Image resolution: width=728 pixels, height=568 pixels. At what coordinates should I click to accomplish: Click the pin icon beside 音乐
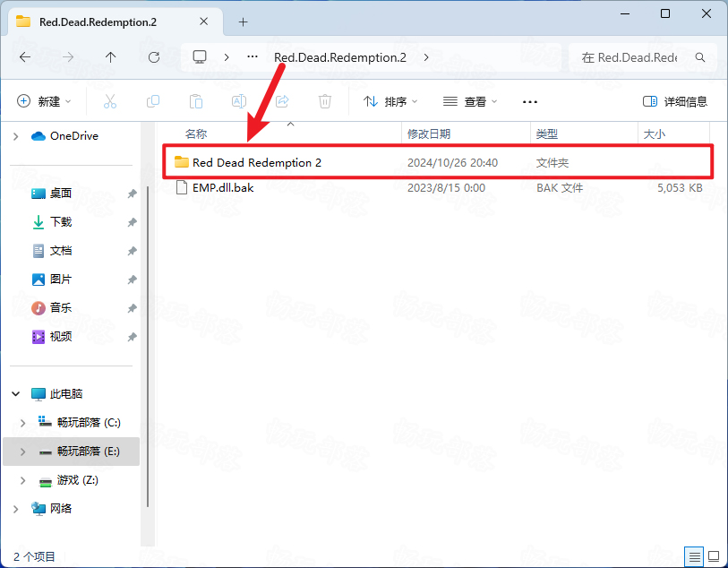pos(133,308)
